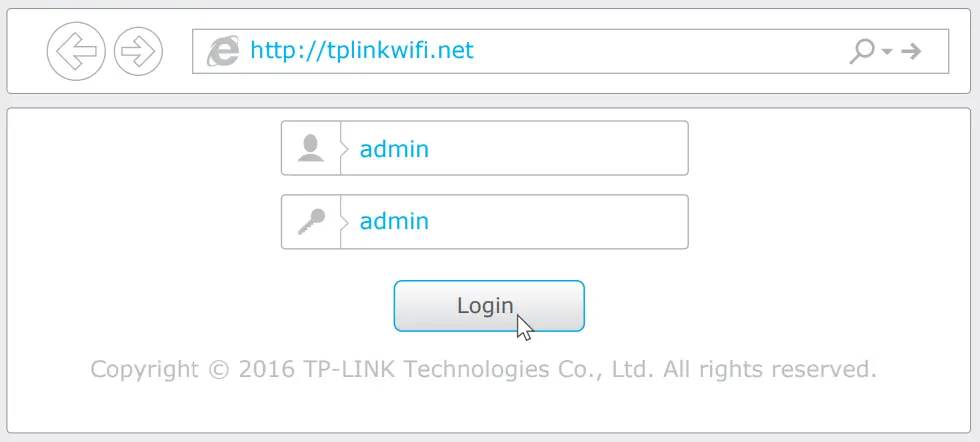
Task: Click the chevron divider in password field
Action: coord(343,222)
